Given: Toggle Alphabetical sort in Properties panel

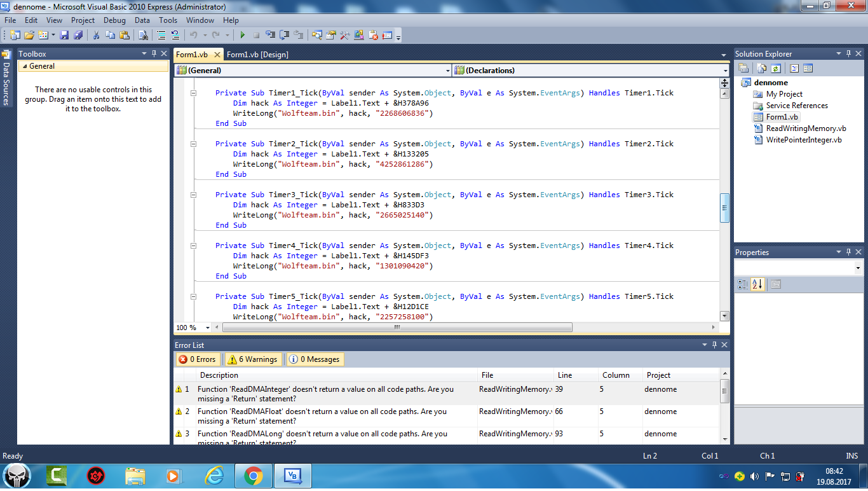Looking at the screenshot, I should coord(757,284).
